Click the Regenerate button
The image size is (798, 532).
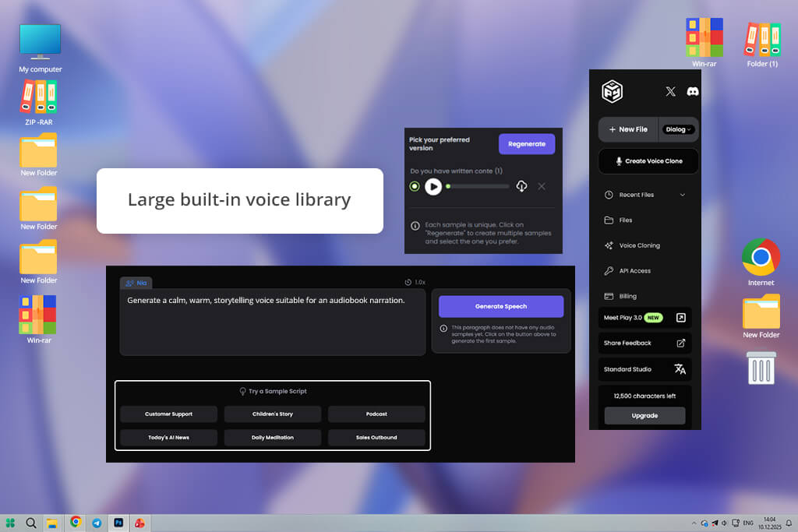pos(526,144)
